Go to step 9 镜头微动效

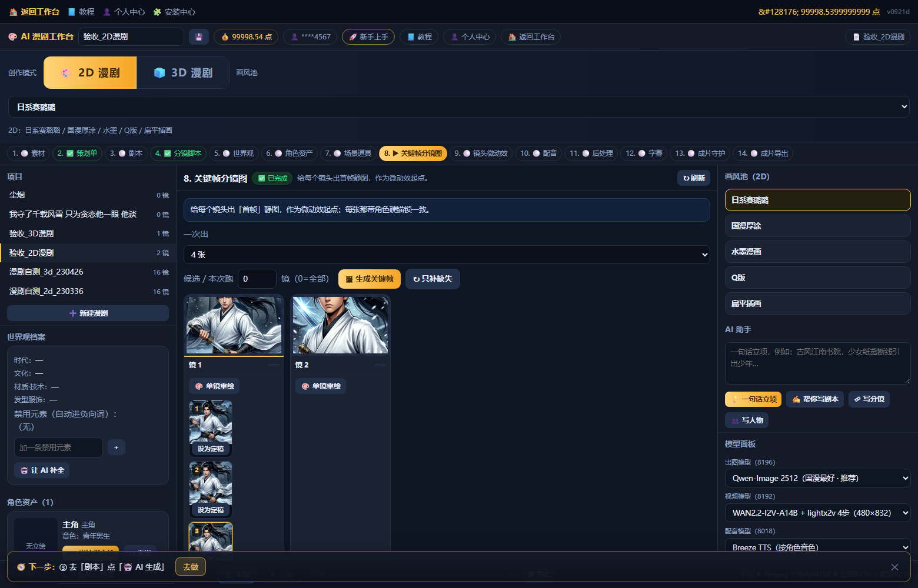click(x=481, y=153)
